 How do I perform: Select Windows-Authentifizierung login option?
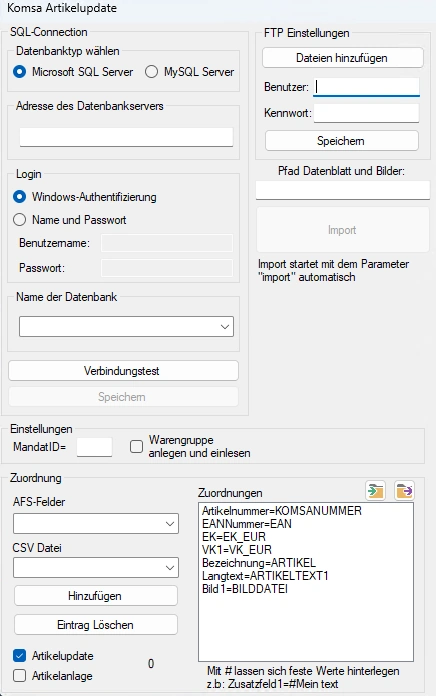click(x=20, y=197)
